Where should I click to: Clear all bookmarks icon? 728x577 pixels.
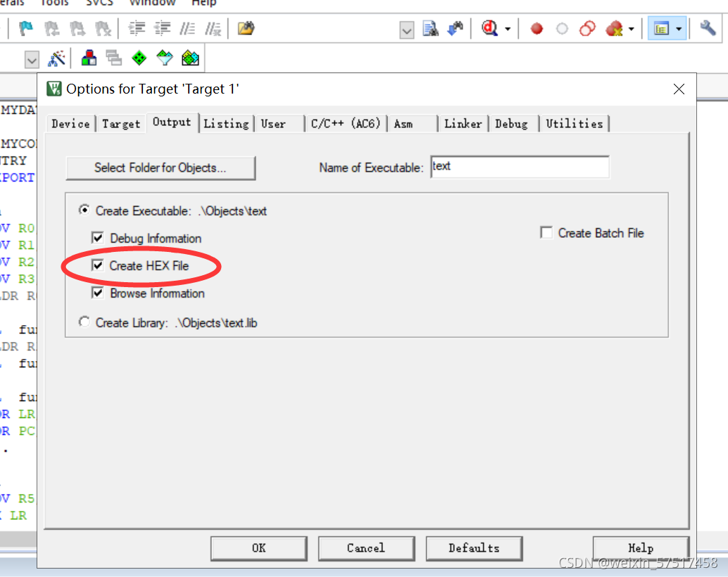[103, 29]
